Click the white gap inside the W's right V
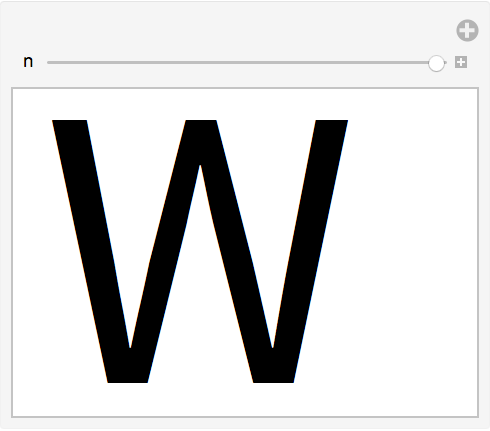 click(x=267, y=200)
